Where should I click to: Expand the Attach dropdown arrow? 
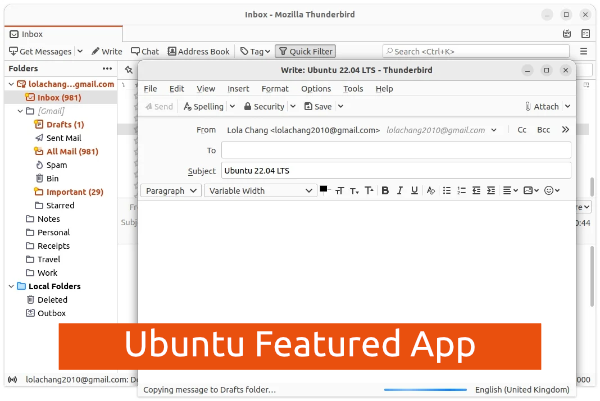(567, 107)
